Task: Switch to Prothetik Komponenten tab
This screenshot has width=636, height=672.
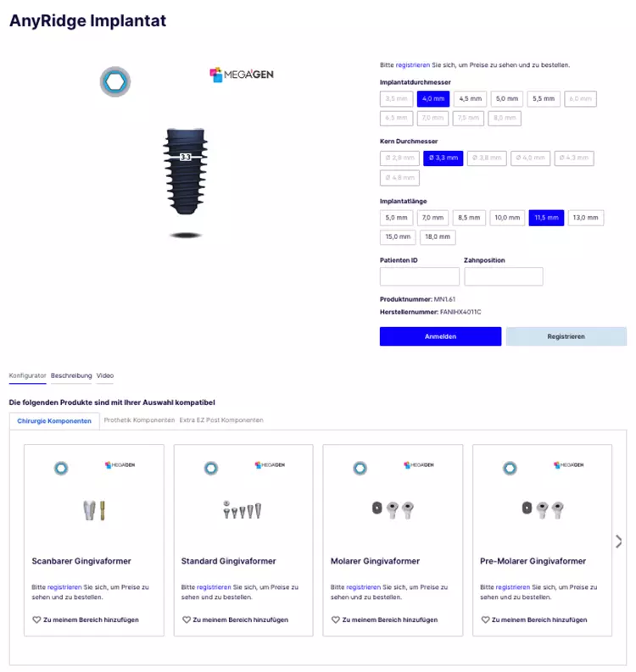Action: [139, 420]
